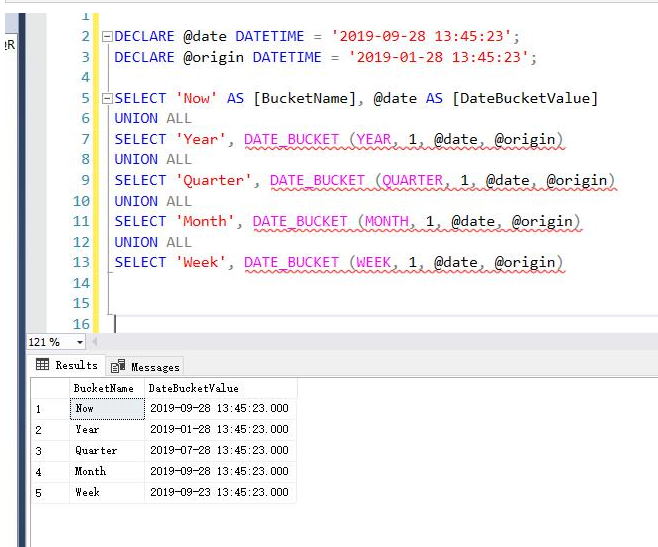Screen dimensions: 658x547
Task: Select result row header 2
Action: click(x=50, y=430)
